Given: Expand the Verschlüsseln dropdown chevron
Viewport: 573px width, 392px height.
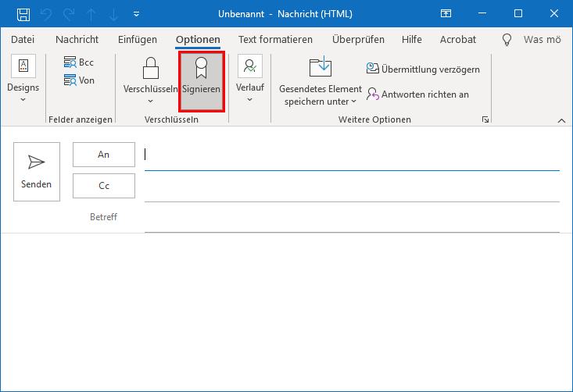Looking at the screenshot, I should pyautogui.click(x=151, y=101).
